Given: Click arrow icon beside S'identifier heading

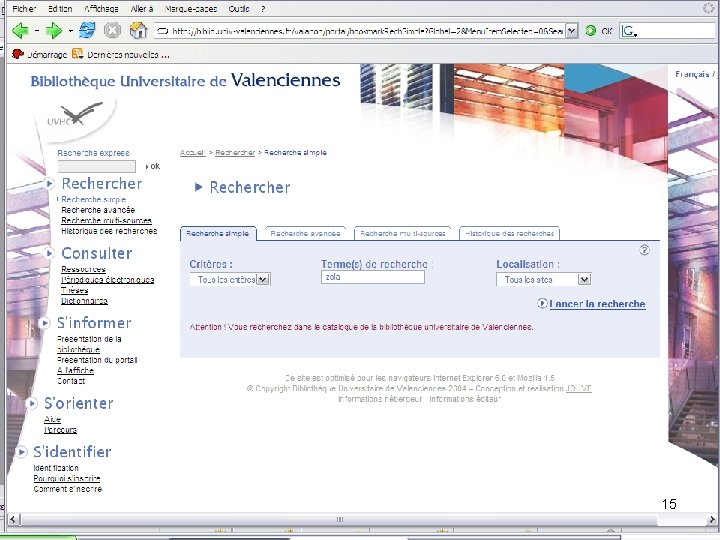Looking at the screenshot, I should point(21,452).
